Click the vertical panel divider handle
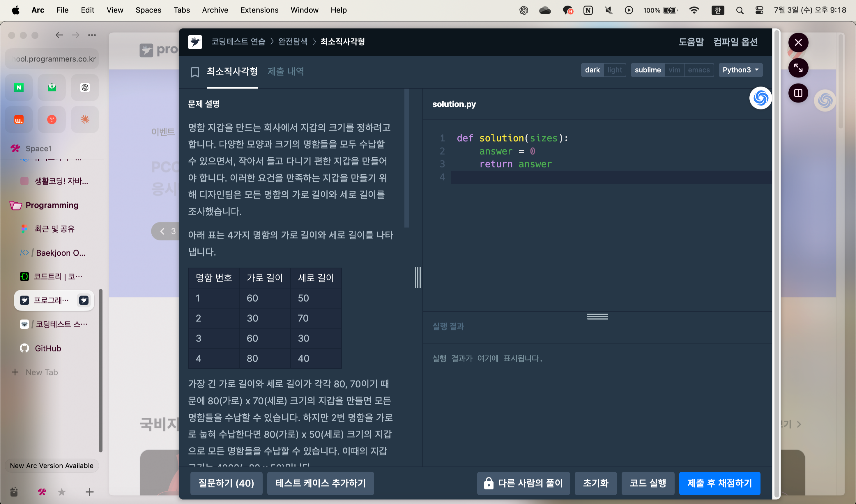Viewport: 856px width, 504px height. coord(418,277)
